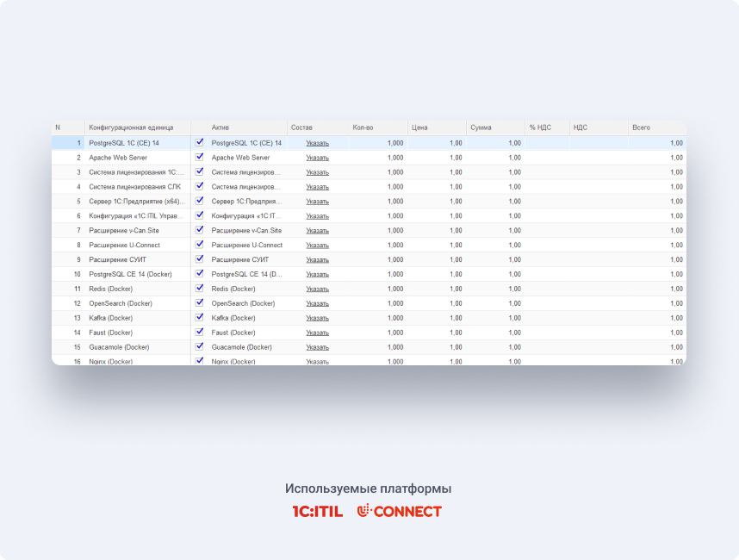Image resolution: width=739 pixels, height=560 pixels.
Task: Click 'Указать' link in Faust (Docker) row
Action: click(x=317, y=333)
